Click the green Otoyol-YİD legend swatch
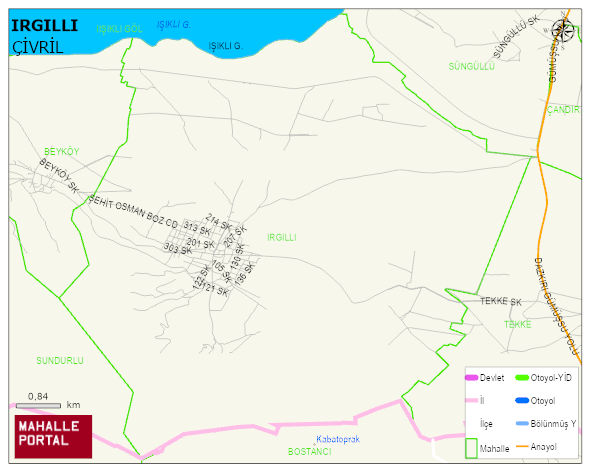 coord(522,377)
